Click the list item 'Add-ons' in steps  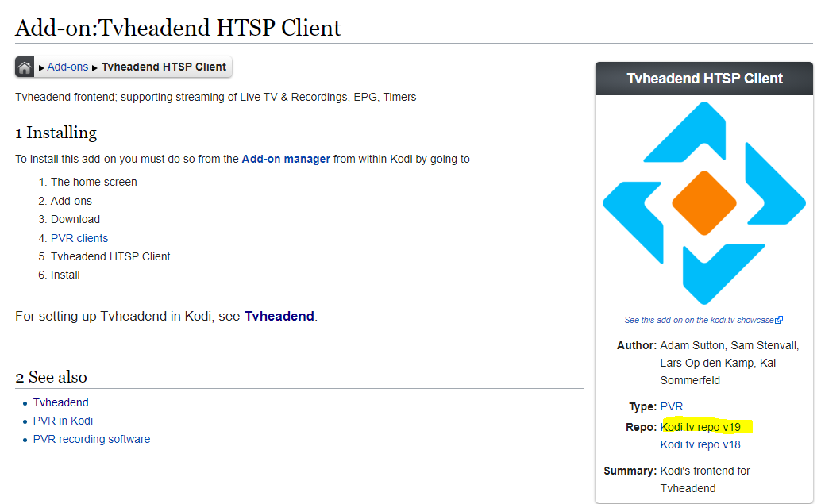tap(71, 201)
